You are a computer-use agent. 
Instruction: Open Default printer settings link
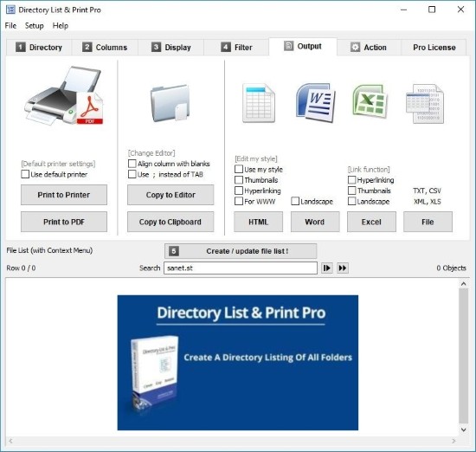point(58,164)
